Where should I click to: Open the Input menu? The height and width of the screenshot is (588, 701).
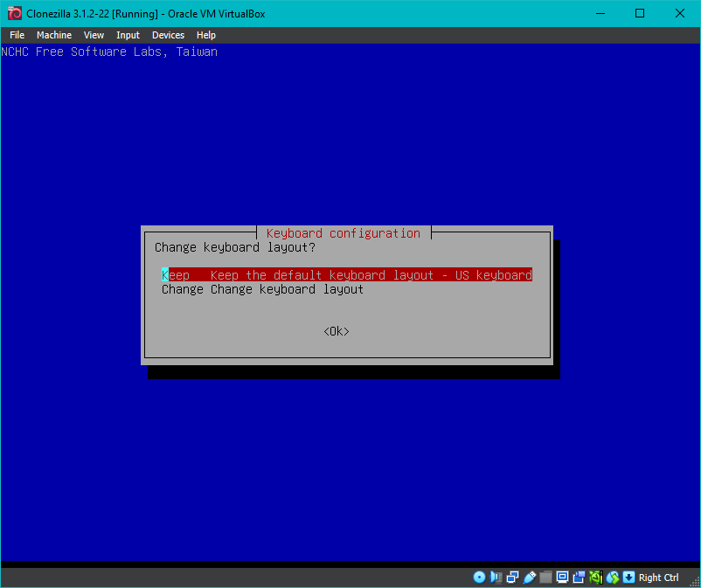point(128,35)
